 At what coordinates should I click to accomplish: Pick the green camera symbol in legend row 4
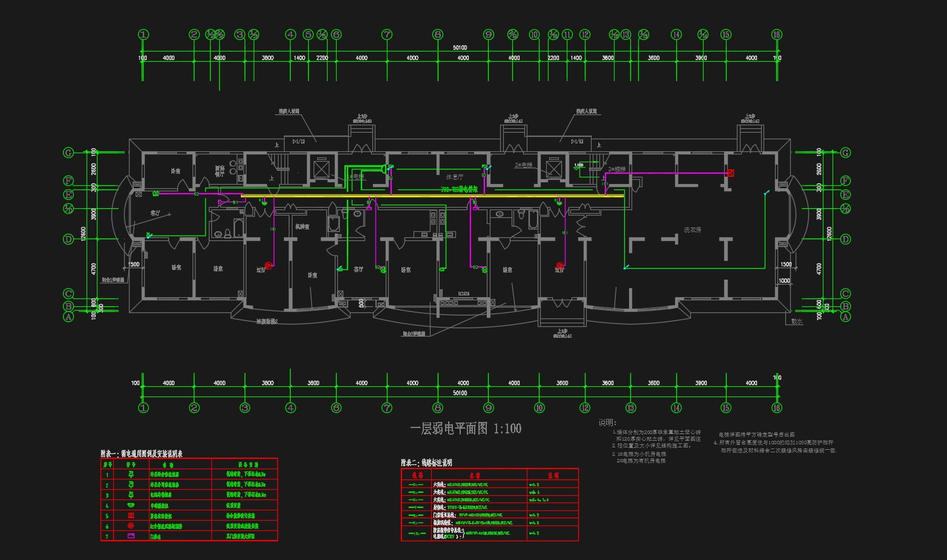(131, 505)
